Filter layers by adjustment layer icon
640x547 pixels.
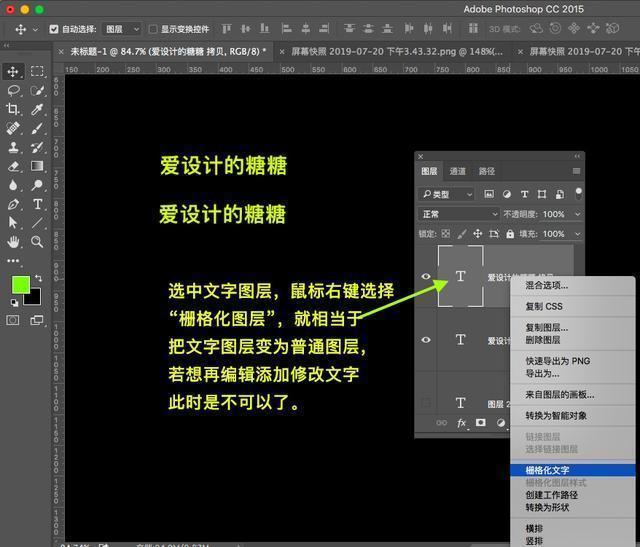point(507,194)
